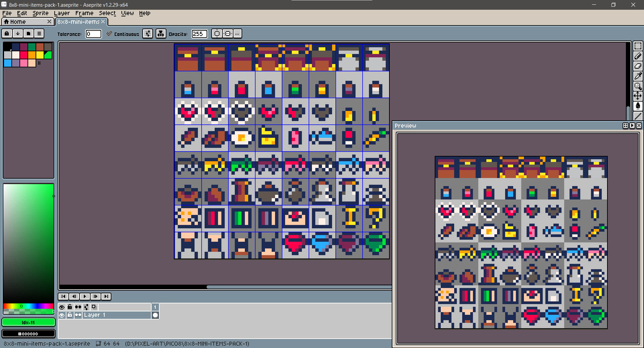
Task: Toggle Contiguous fill option
Action: 109,34
